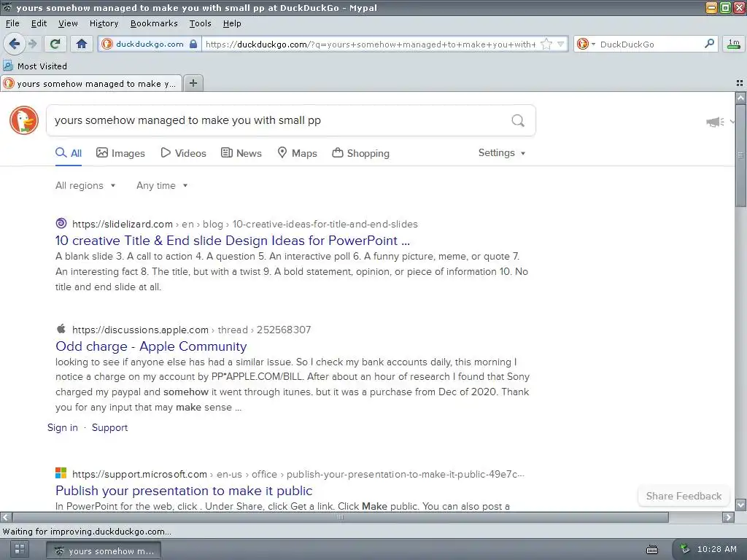Viewport: 747px width, 560px height.
Task: Switch to the Images results tab
Action: click(120, 153)
